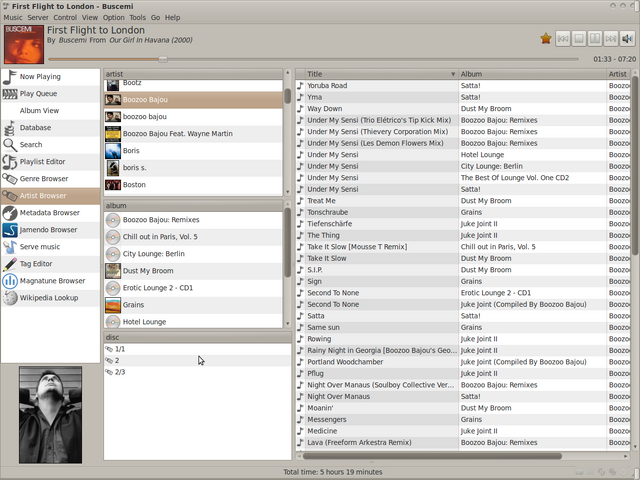Open the Database browser

[x=51, y=128]
